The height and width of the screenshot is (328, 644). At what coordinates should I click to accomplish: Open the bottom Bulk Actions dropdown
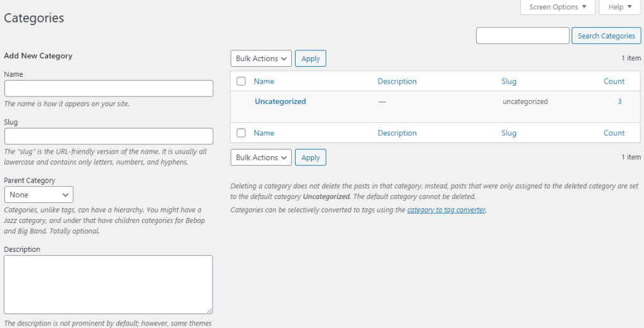pyautogui.click(x=261, y=157)
